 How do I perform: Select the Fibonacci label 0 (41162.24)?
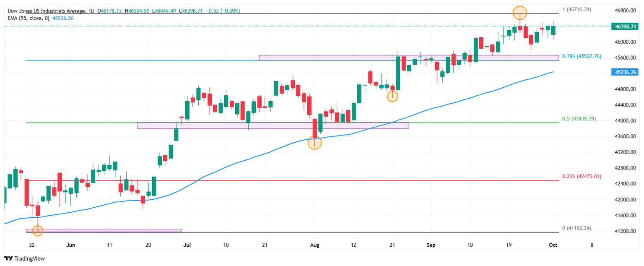[576, 229]
